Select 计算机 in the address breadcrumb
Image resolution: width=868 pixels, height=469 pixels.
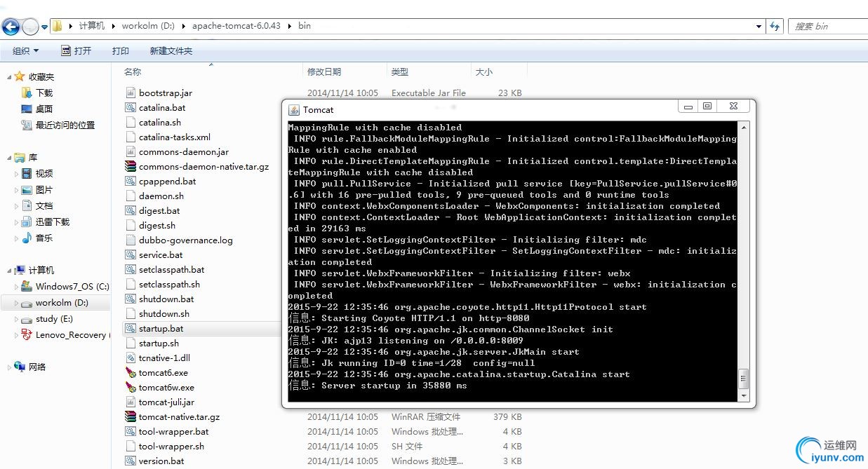tap(91, 25)
